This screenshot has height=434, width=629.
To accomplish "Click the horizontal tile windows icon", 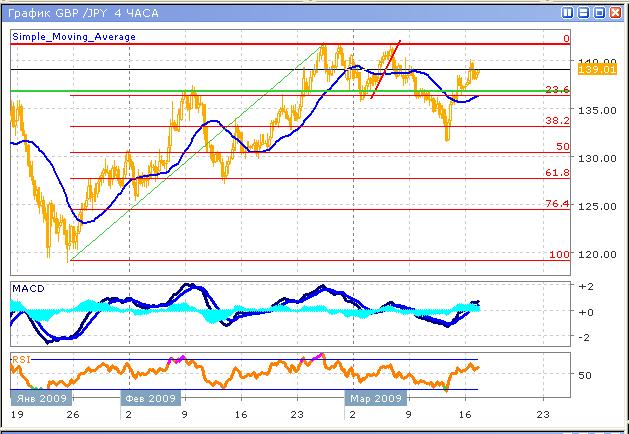I will tap(584, 11).
